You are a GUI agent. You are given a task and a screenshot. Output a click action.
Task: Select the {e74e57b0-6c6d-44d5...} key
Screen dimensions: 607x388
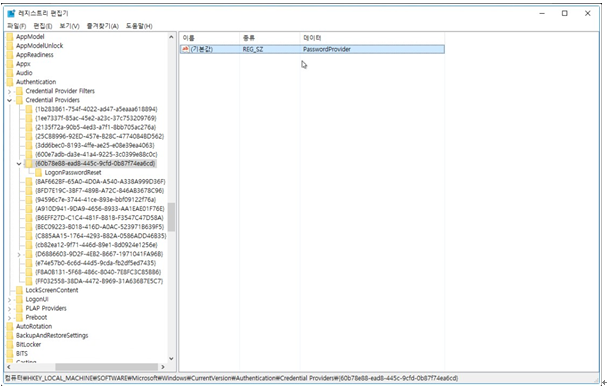(95, 263)
